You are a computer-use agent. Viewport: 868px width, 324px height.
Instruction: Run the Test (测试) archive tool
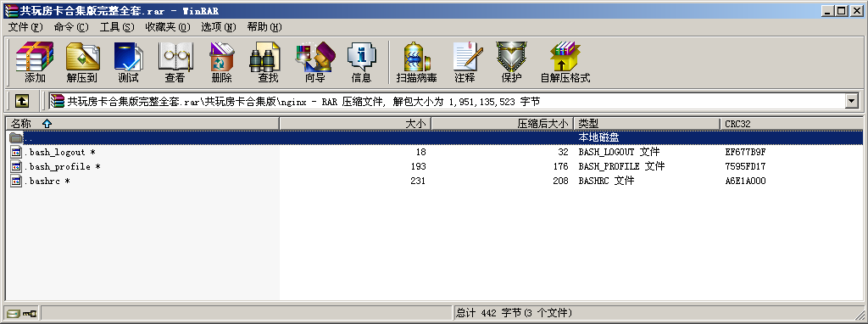(x=129, y=62)
